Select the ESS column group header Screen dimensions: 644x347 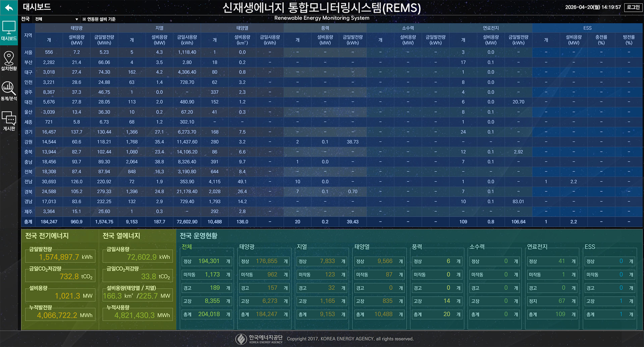click(x=587, y=28)
